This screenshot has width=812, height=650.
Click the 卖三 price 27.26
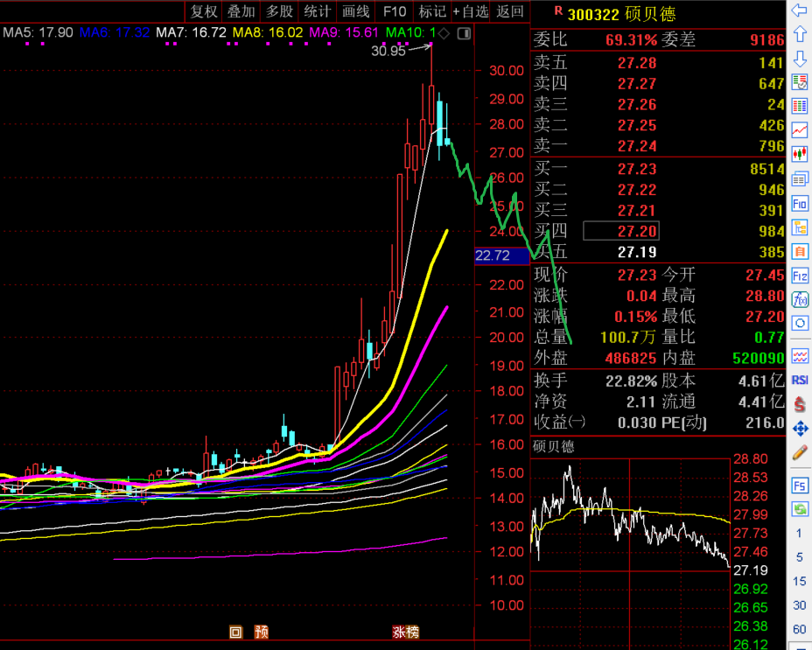[x=636, y=105]
